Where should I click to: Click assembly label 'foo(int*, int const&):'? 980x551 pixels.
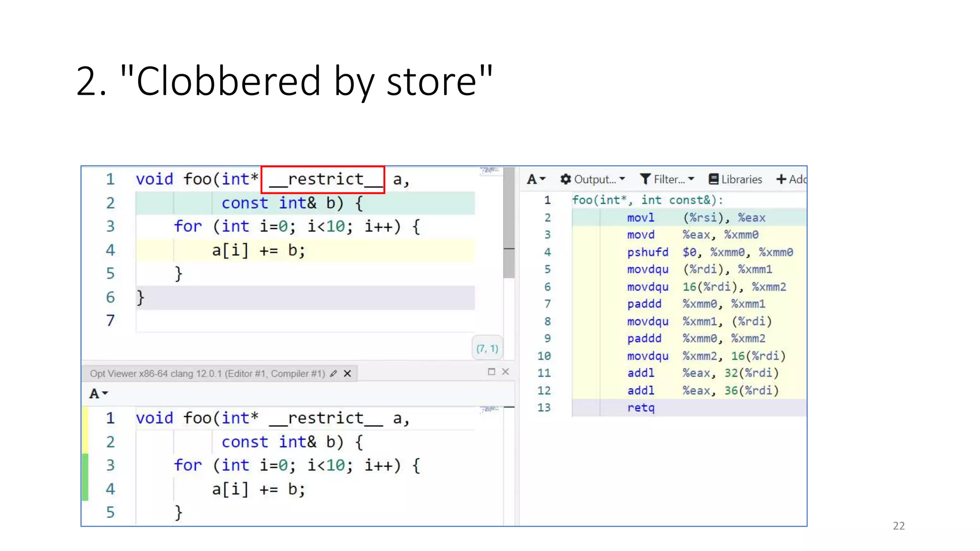pyautogui.click(x=648, y=200)
